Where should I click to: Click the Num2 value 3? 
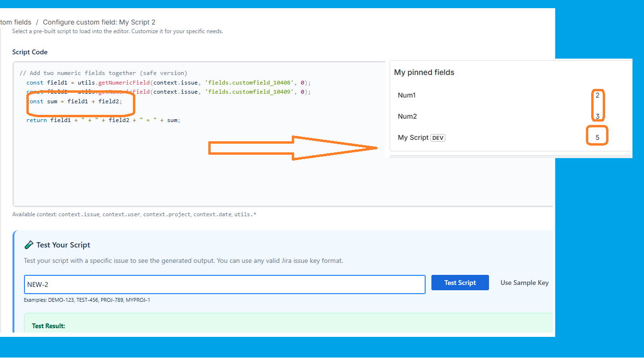point(597,116)
